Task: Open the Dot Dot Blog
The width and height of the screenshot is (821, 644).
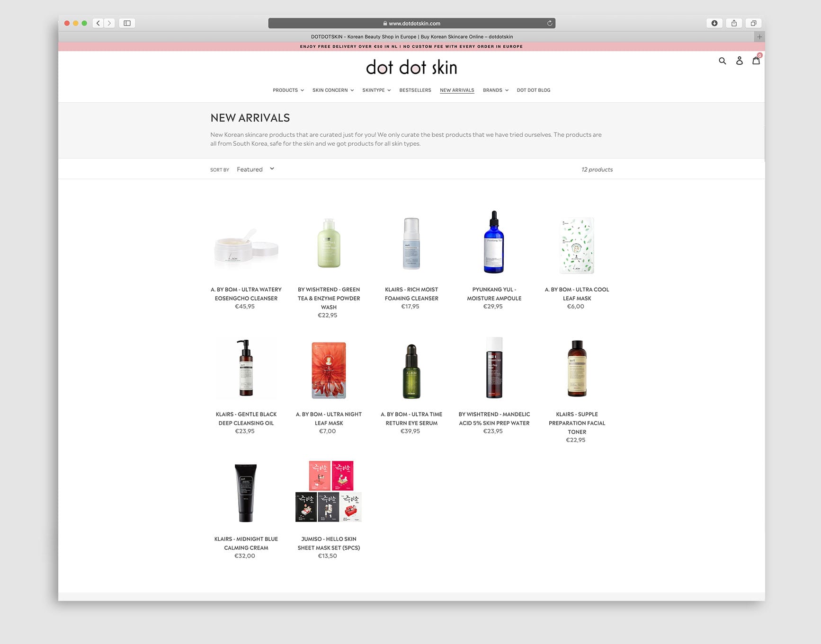Action: click(534, 90)
